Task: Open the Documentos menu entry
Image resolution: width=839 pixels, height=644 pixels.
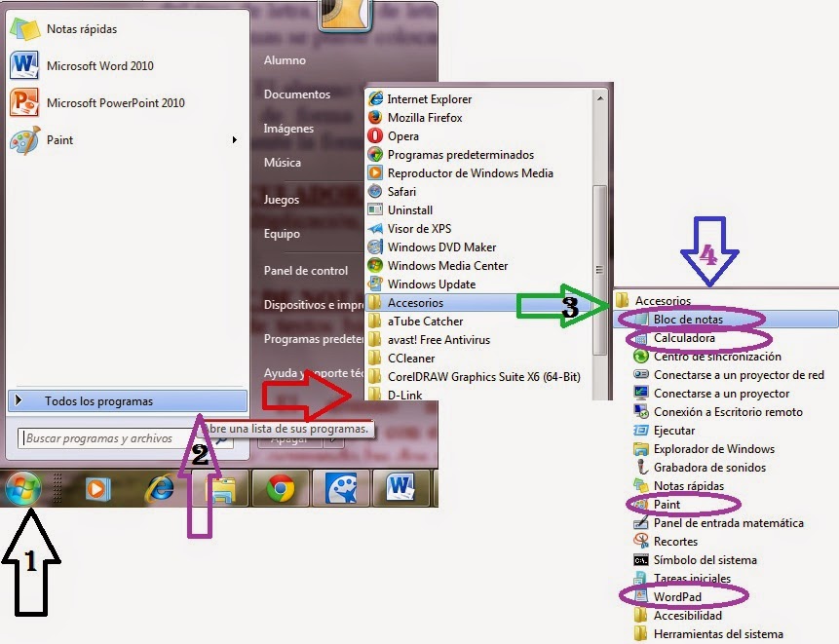Action: point(297,94)
